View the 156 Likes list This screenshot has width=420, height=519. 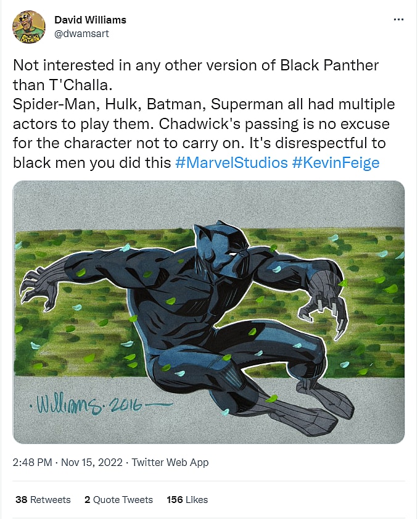[x=187, y=499]
